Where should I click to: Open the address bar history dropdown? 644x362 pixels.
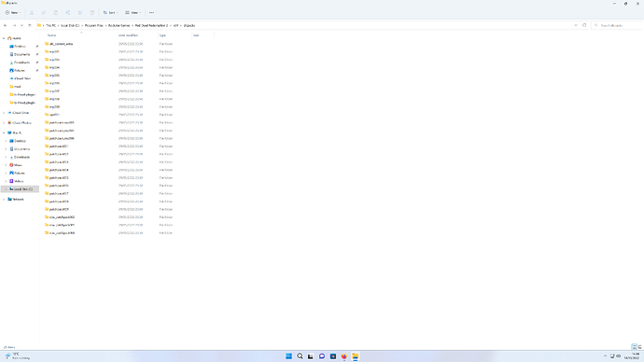tap(576, 25)
